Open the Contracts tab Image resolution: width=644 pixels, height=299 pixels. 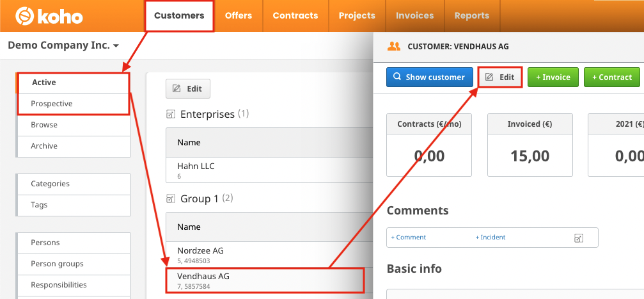[295, 15]
